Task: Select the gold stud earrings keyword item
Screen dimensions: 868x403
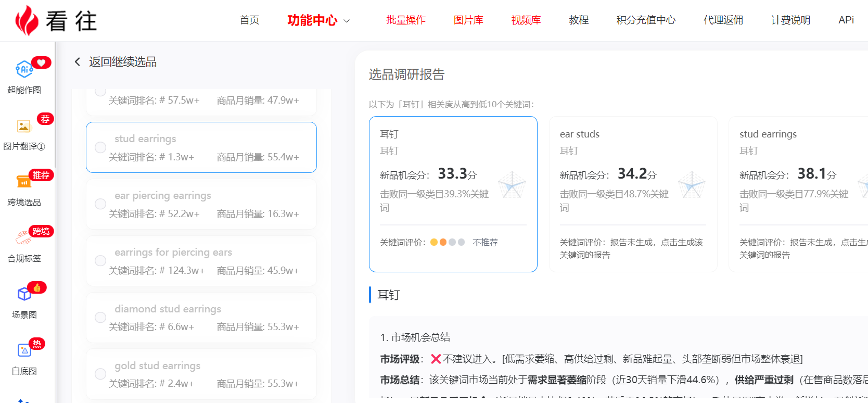Action: tap(201, 374)
